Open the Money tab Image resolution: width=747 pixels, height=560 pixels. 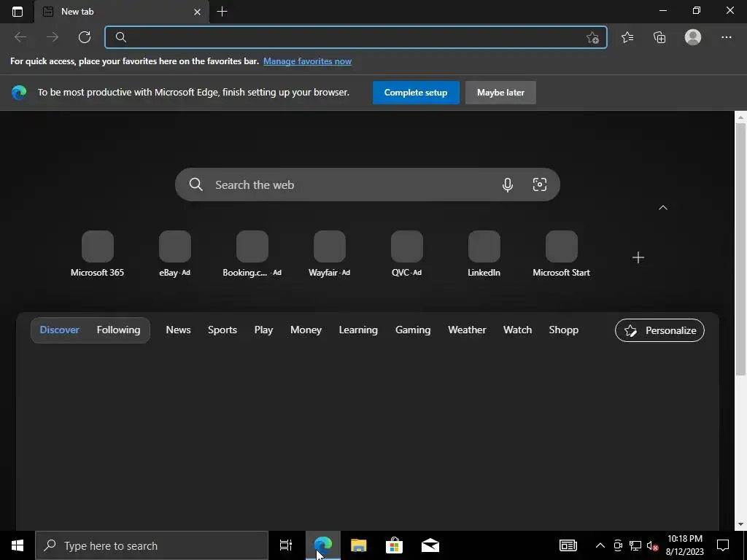coord(306,330)
